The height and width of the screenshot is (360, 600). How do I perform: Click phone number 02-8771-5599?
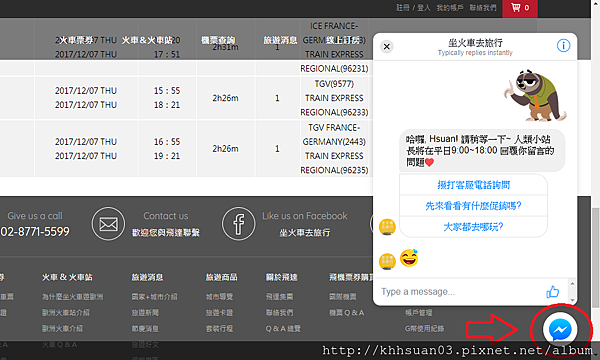pyautogui.click(x=35, y=231)
